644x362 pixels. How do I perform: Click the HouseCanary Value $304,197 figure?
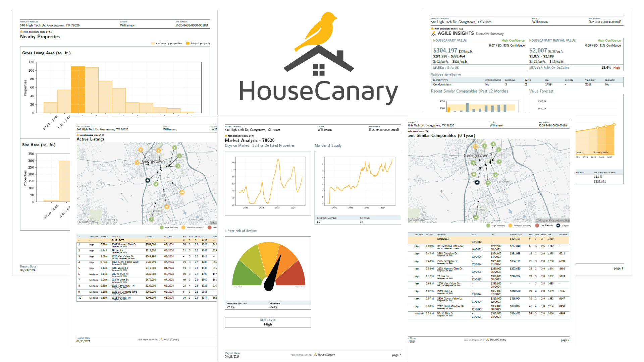click(x=444, y=51)
